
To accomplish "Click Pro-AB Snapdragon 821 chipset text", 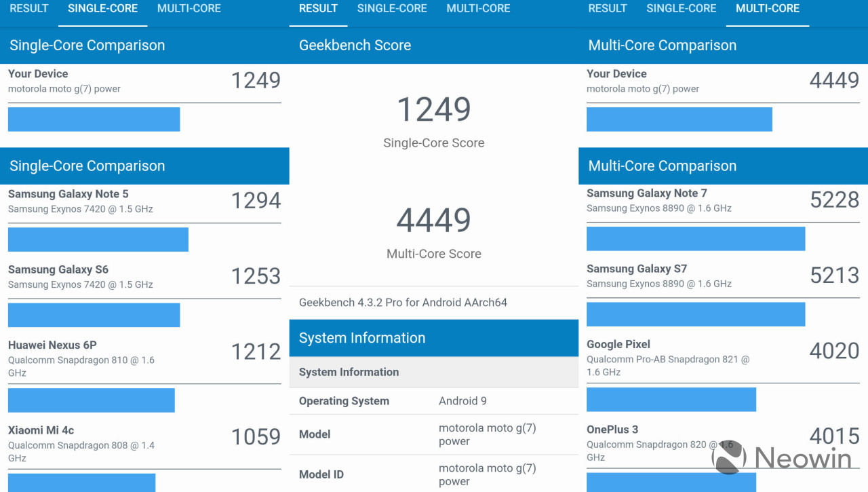I will tap(668, 366).
